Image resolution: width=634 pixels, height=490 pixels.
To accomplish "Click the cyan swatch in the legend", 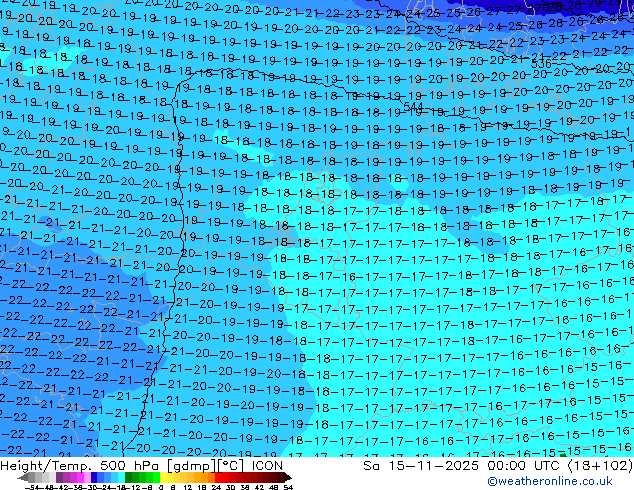I will [121, 477].
